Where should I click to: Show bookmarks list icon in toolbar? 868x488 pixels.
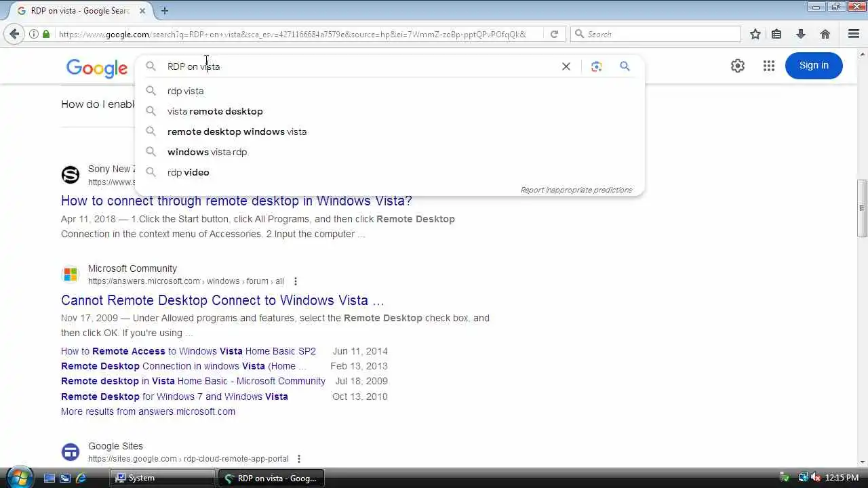(x=776, y=34)
